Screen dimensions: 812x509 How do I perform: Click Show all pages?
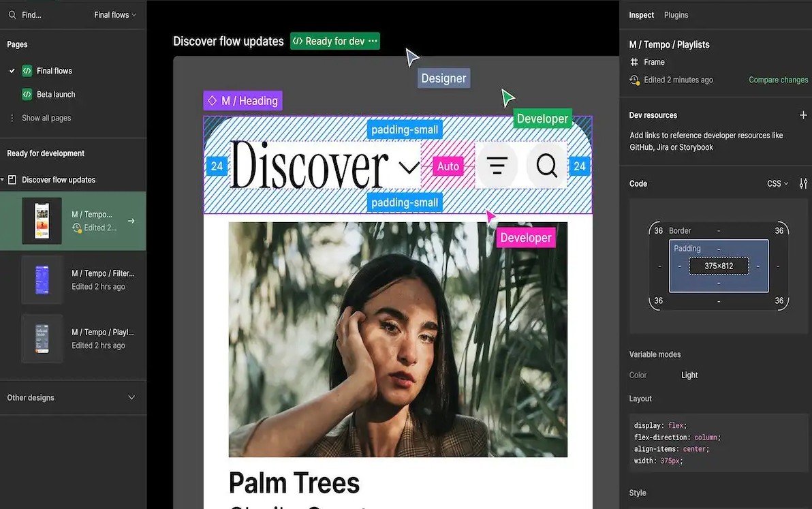point(46,118)
